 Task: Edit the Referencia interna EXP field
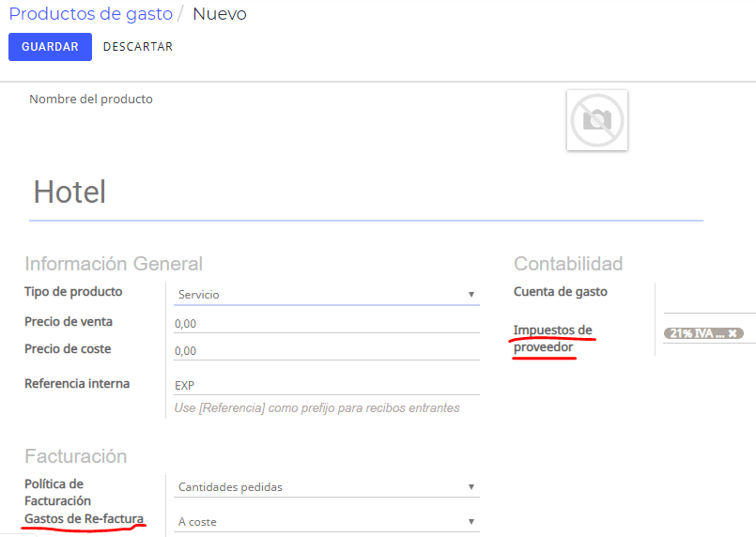point(327,385)
